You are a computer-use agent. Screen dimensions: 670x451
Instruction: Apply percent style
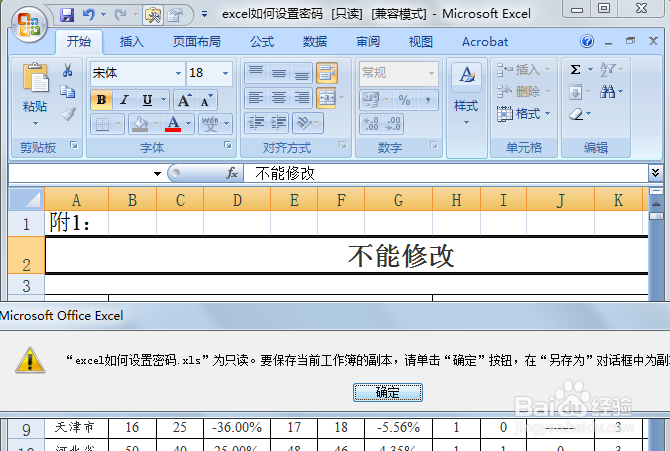[404, 100]
